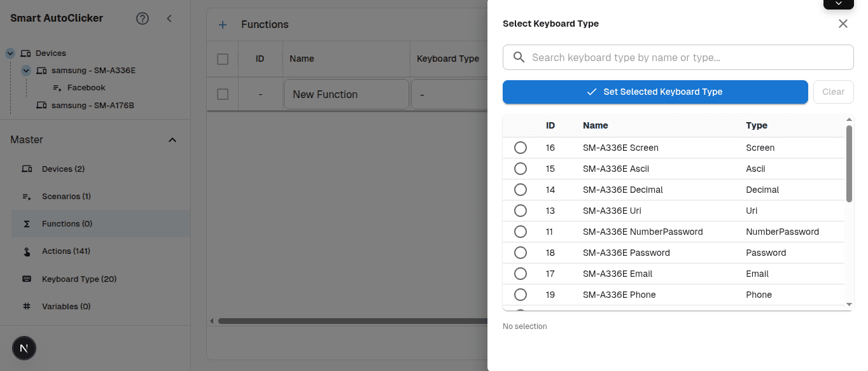Click the help question mark icon
Image resolution: width=868 pixels, height=371 pixels.
tap(142, 18)
